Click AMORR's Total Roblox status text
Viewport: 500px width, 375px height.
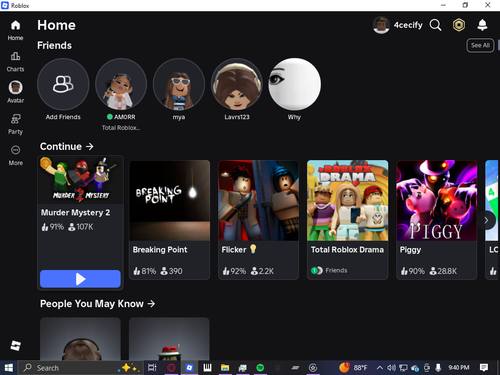coord(121,128)
